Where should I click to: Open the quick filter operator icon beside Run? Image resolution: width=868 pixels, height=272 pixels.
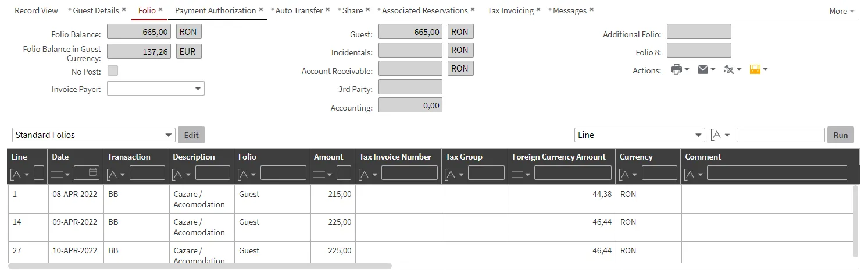point(721,135)
